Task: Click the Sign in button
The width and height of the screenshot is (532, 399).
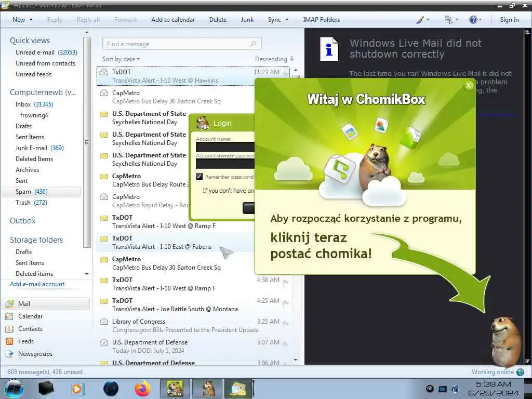Action: [509, 20]
